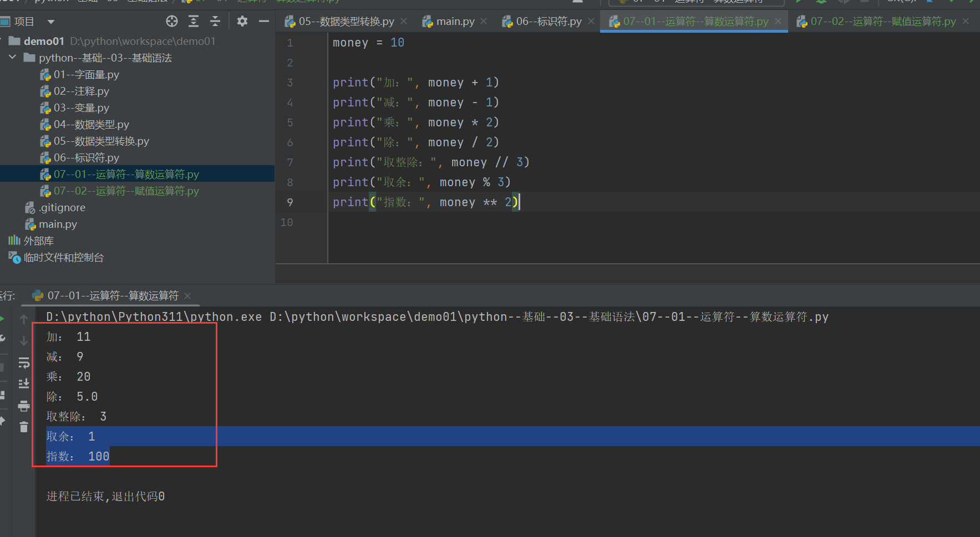The width and height of the screenshot is (980, 537).
Task: Click python.exe command line in console
Action: click(x=437, y=317)
